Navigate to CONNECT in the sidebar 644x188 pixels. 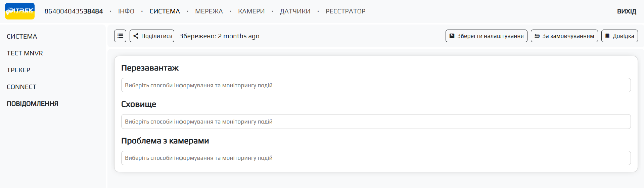[21, 87]
